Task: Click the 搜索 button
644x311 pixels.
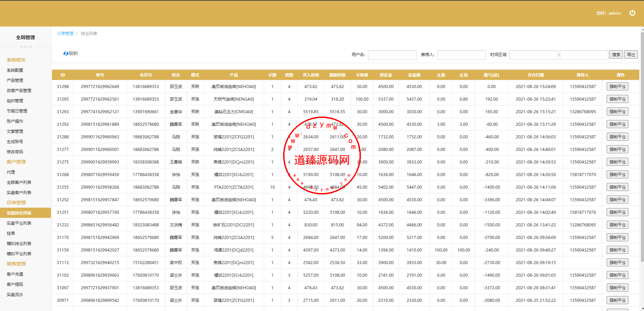Action: coord(616,54)
